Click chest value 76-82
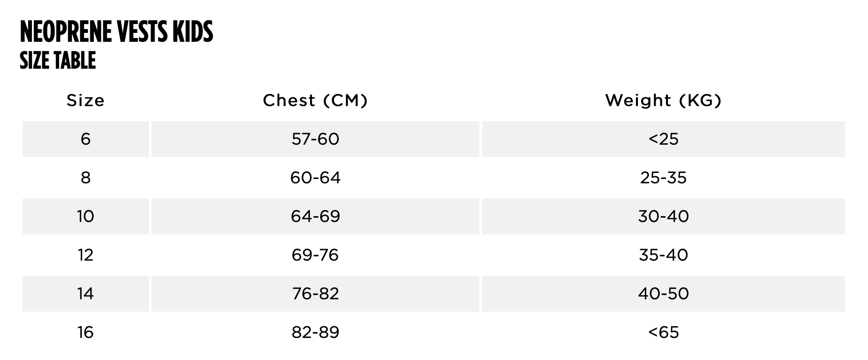 pos(315,294)
